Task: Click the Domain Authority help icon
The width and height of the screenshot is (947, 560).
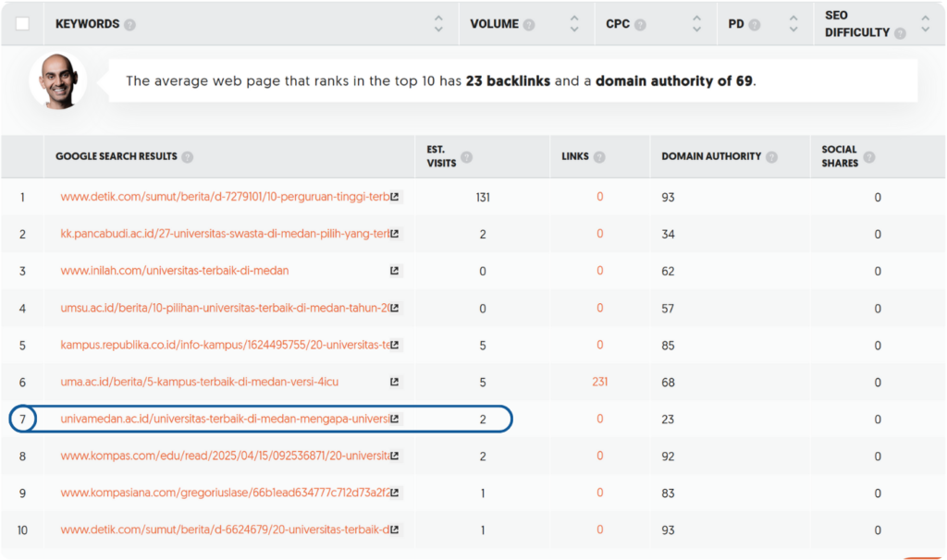Action: [771, 157]
